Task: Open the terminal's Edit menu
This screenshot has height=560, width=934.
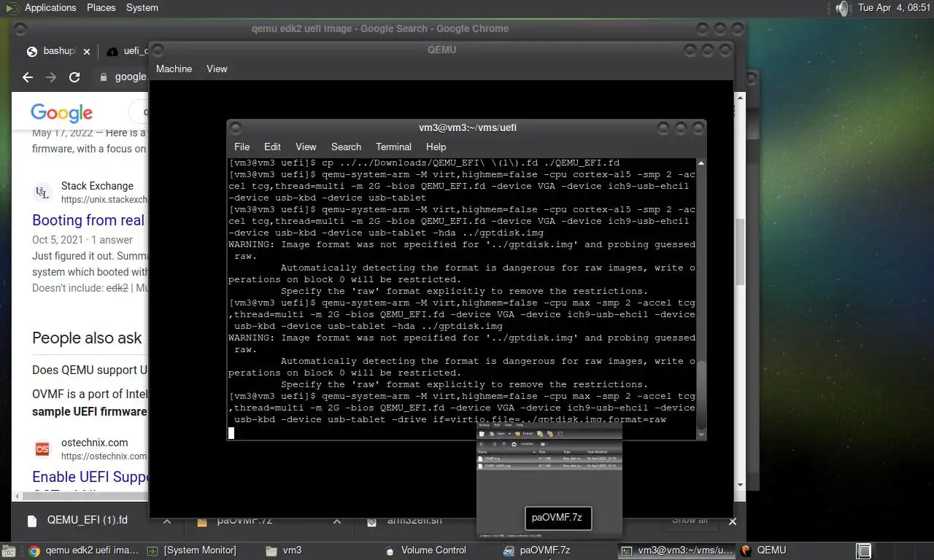Action: click(x=272, y=147)
